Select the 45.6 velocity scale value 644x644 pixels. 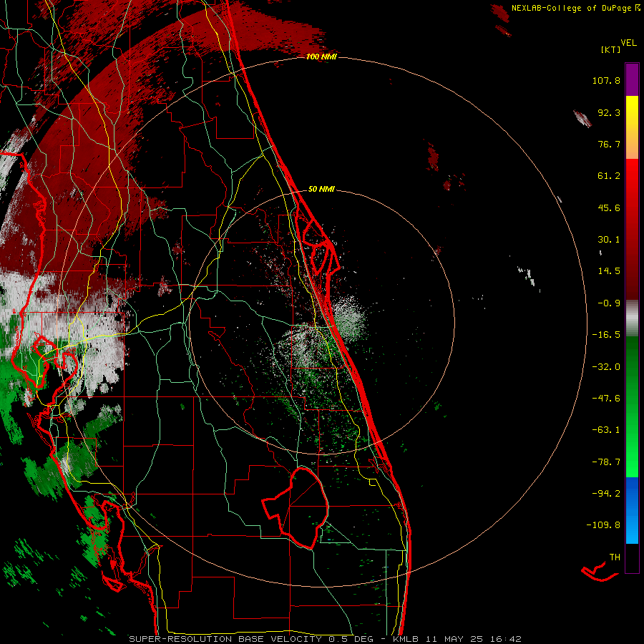[609, 208]
